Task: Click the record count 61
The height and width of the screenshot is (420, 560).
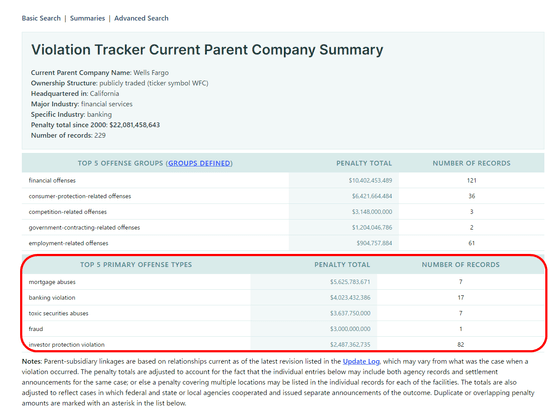Action: click(x=471, y=243)
